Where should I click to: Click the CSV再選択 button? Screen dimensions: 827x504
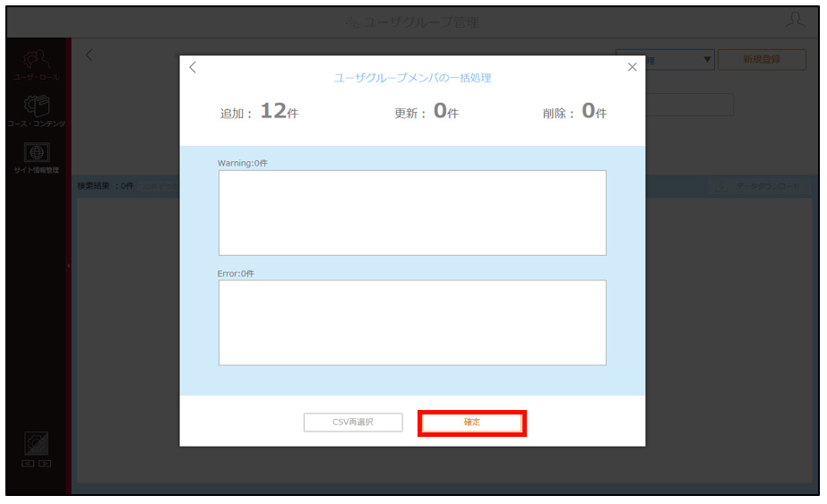(353, 423)
